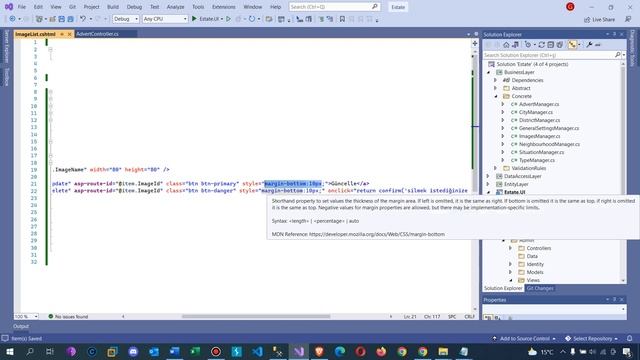Close the ImageList.cshtml tab
Screen dimensions: 640x360
pos(69,34)
